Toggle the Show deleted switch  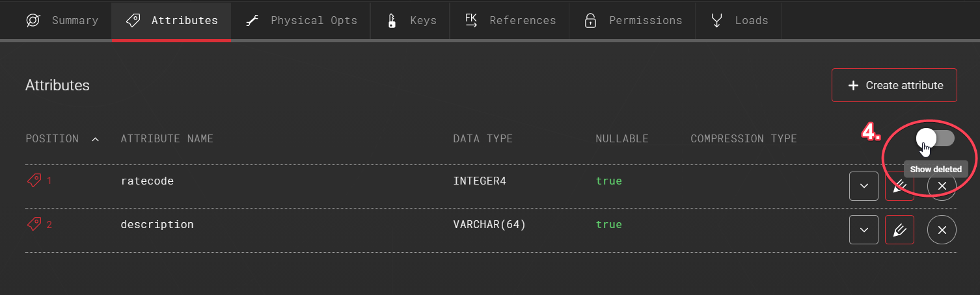pyautogui.click(x=935, y=138)
